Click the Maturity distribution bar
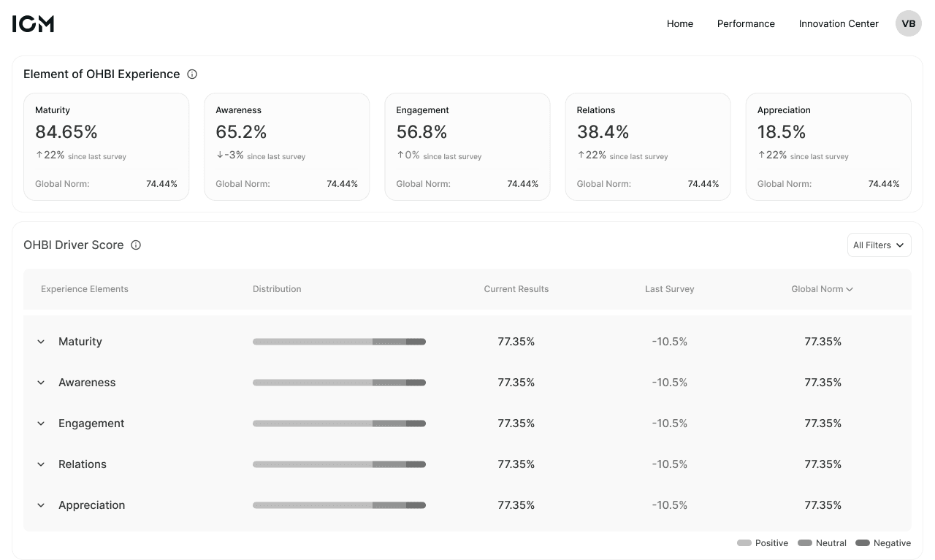Viewport: 935px width, 560px height. (339, 342)
